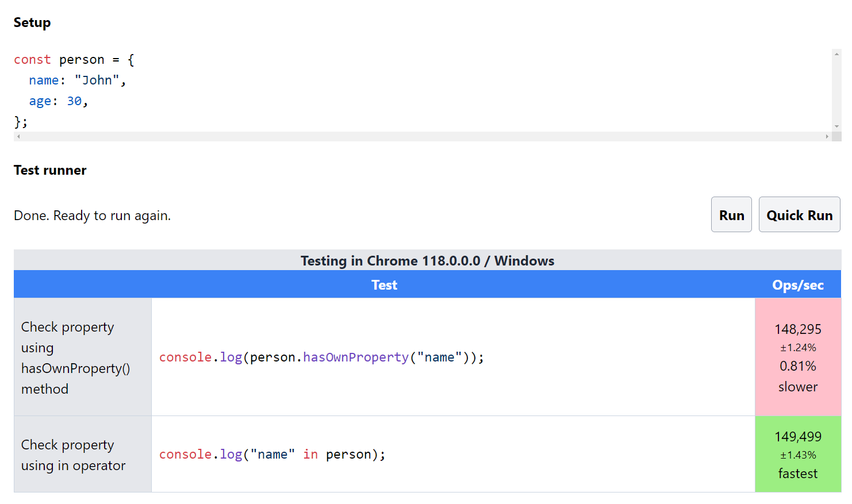Select the Chrome 118 testing header row

(x=427, y=260)
